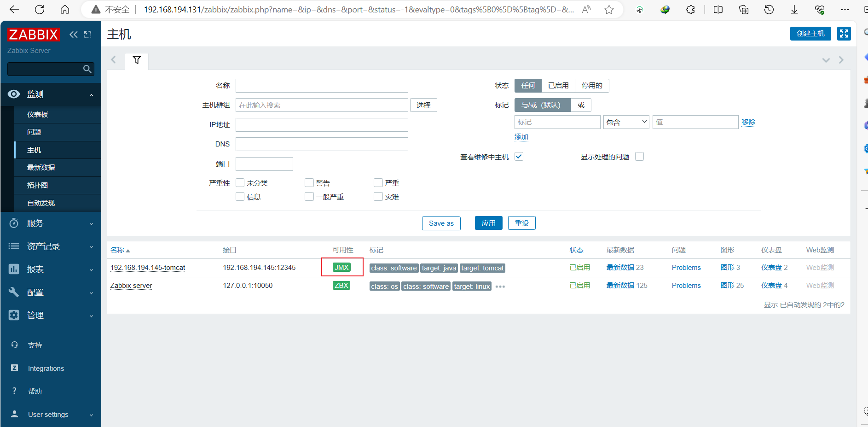
Task: Click the sidebar search magnifier icon
Action: (87, 69)
